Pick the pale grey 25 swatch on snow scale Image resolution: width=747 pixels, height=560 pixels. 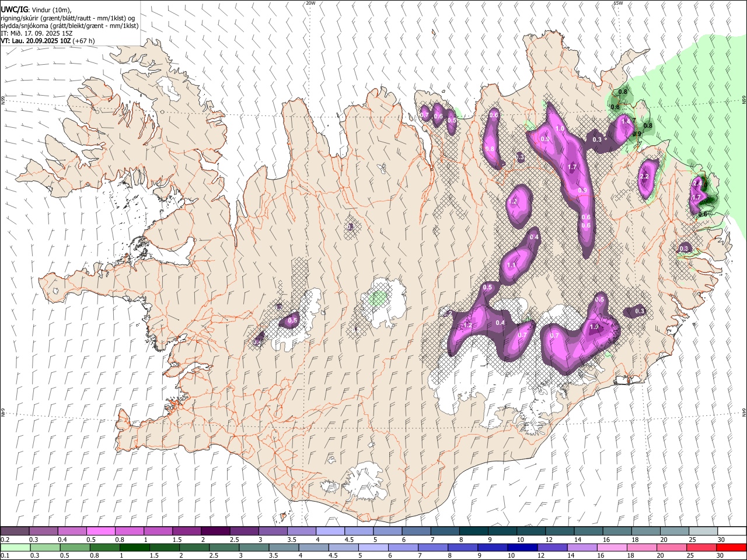(x=703, y=531)
